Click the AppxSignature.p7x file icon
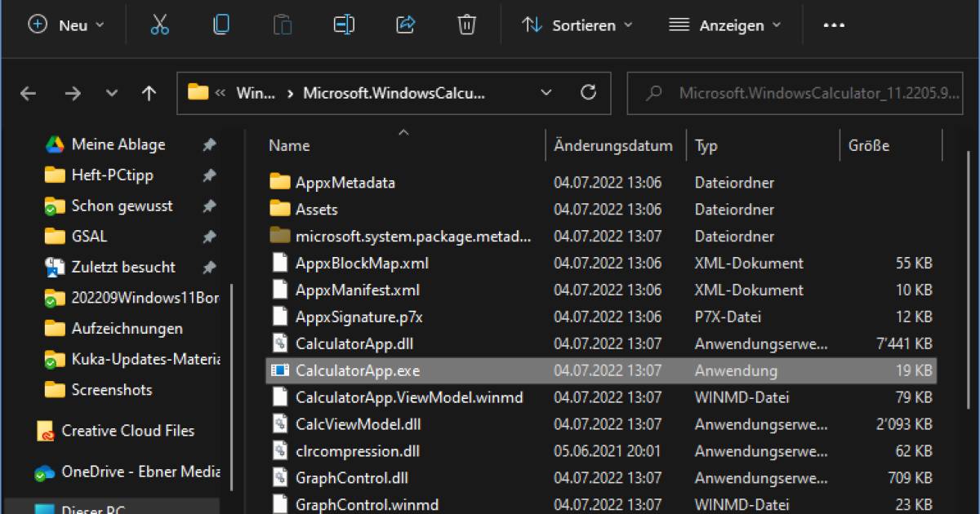The image size is (980, 514). (x=280, y=317)
